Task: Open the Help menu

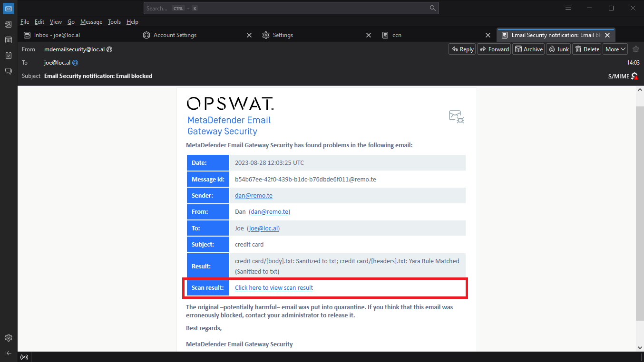Action: tap(132, 22)
